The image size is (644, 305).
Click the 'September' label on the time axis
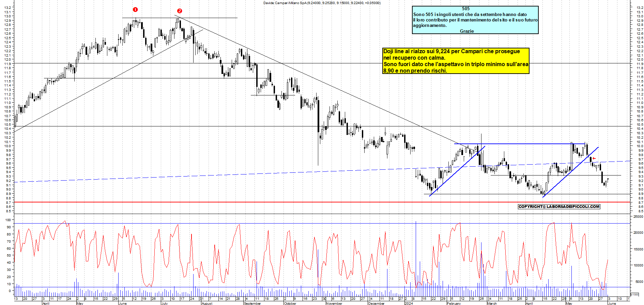(x=252, y=303)
